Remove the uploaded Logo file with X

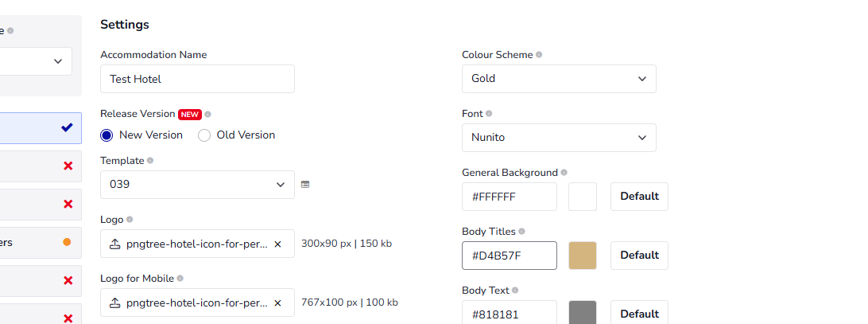pos(278,244)
